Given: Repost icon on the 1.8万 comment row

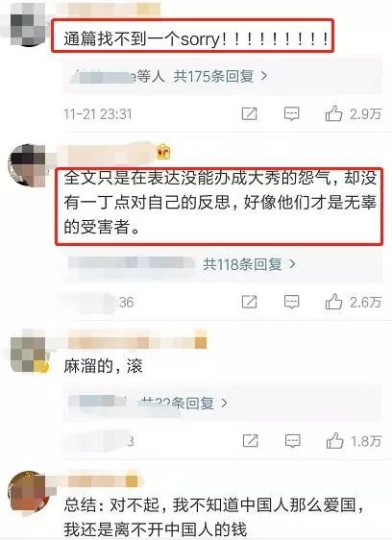Looking at the screenshot, I should pyautogui.click(x=251, y=441).
